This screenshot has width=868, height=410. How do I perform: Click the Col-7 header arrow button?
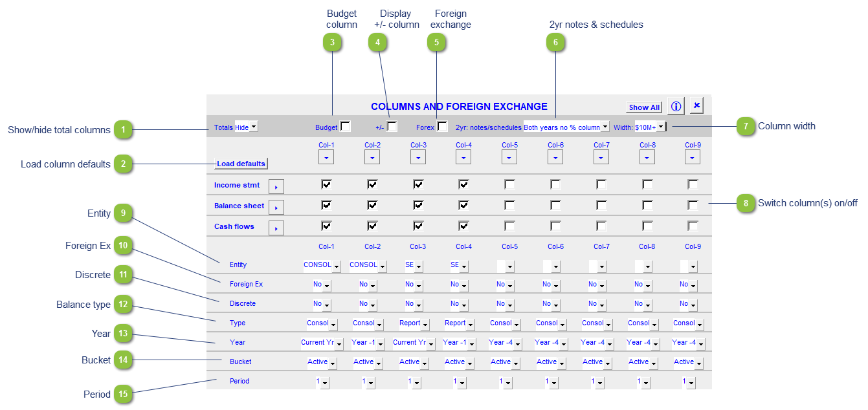pyautogui.click(x=601, y=157)
